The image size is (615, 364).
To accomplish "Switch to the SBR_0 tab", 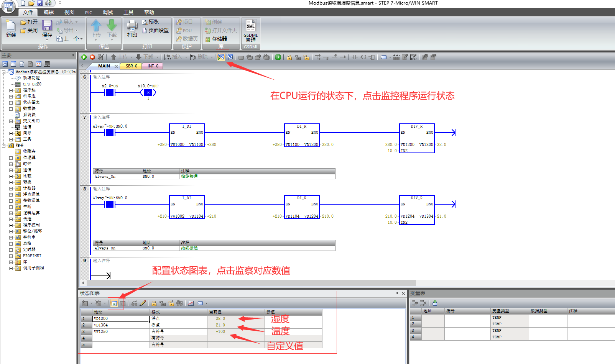I will [132, 66].
